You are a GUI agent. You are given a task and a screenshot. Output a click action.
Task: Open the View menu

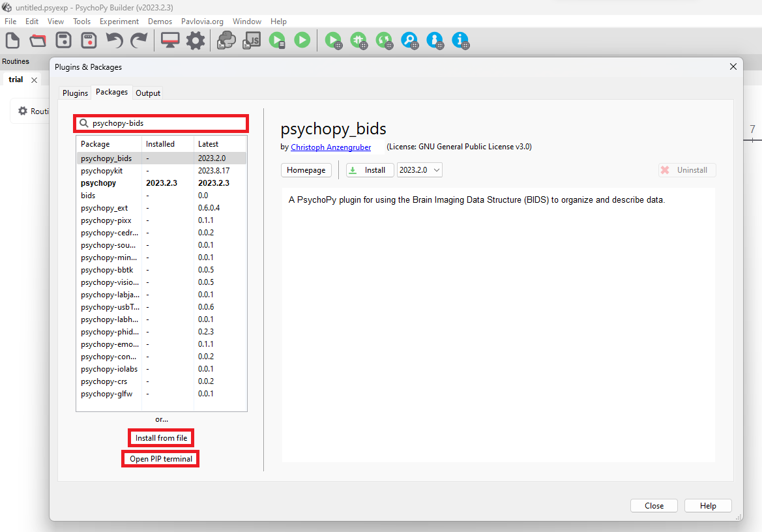[55, 22]
